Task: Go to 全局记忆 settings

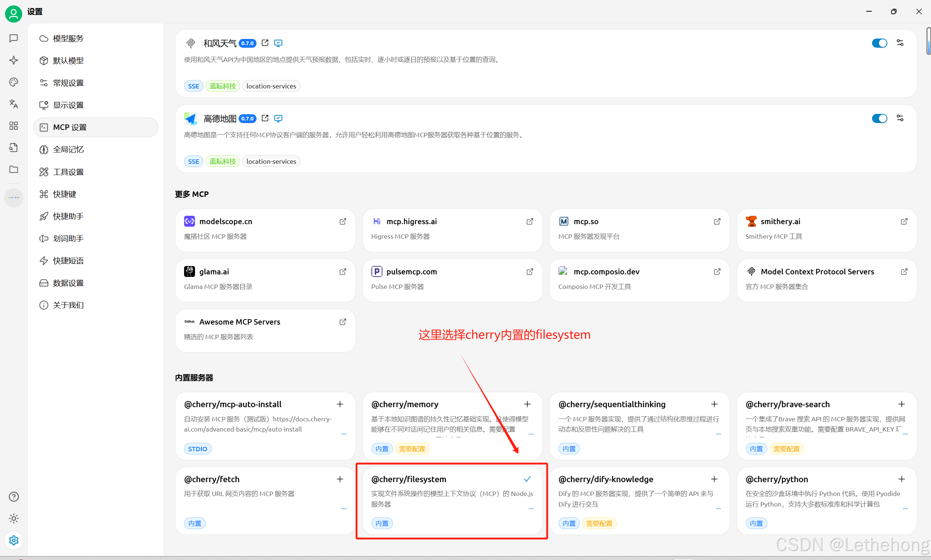Action: pyautogui.click(x=95, y=150)
